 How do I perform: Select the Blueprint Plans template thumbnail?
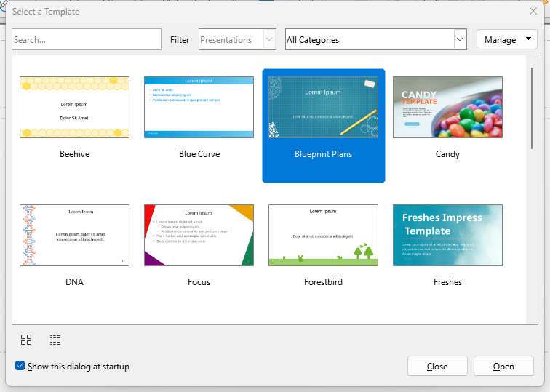click(323, 107)
